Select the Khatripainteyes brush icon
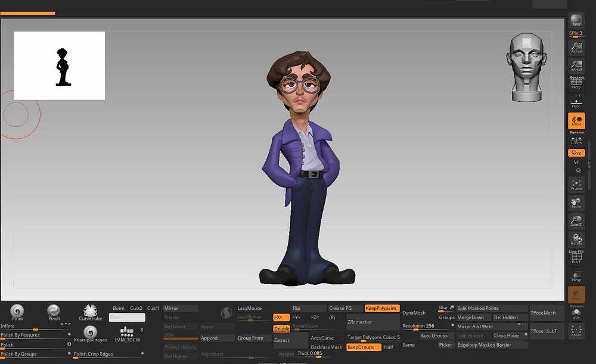The width and height of the screenshot is (596, 364). point(90,334)
